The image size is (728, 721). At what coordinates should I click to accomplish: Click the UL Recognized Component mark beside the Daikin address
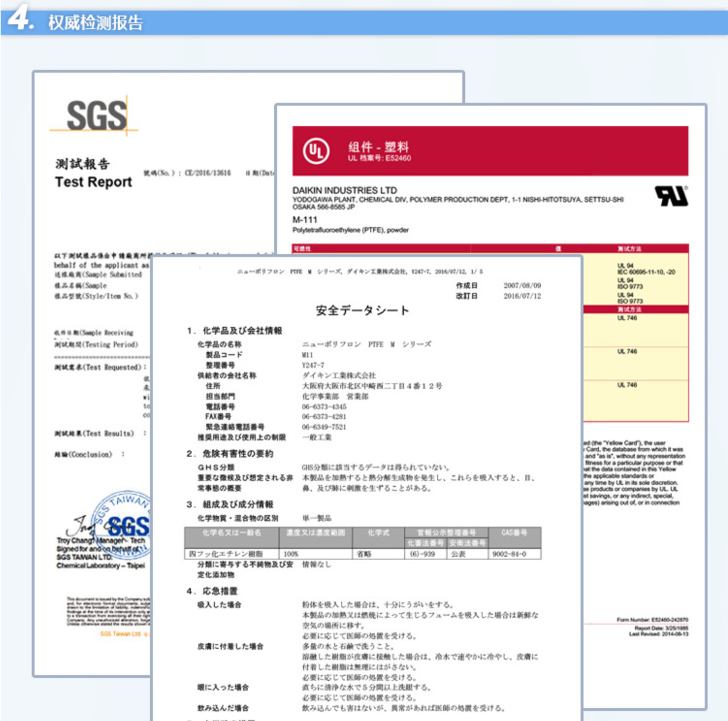(x=671, y=195)
